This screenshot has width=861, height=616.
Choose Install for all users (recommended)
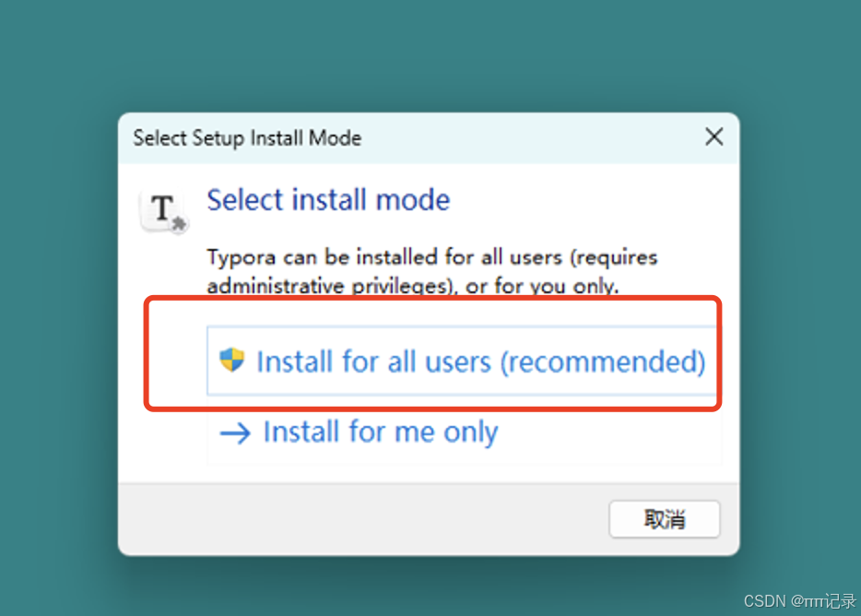point(463,361)
